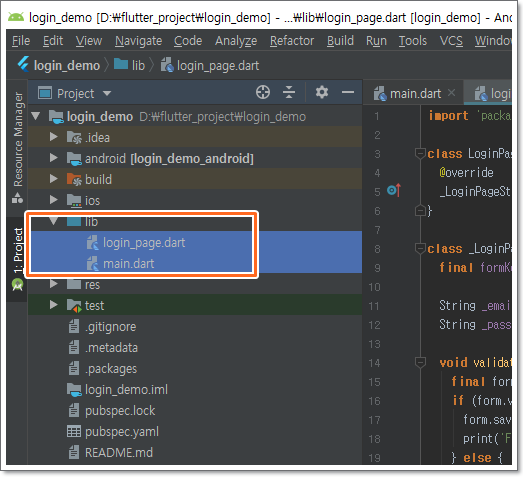Fold the validate method at line 14
This screenshot has width=524, height=477.
tap(420, 362)
